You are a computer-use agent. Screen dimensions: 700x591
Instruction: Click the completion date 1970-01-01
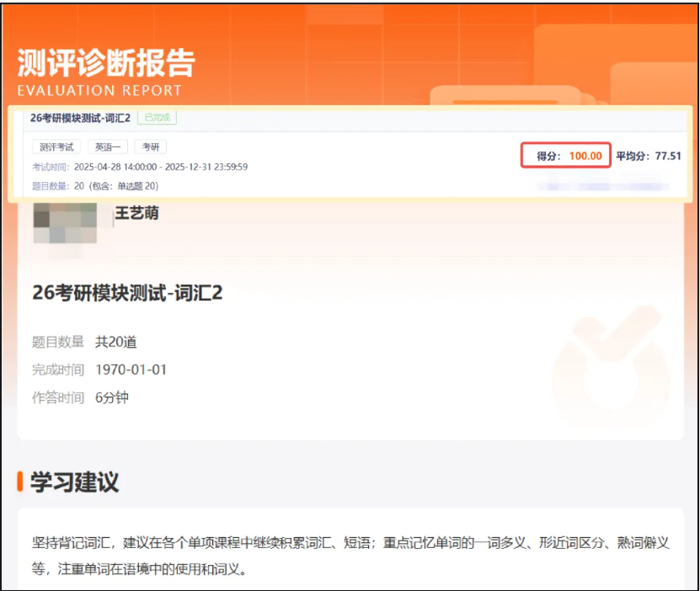tap(131, 370)
